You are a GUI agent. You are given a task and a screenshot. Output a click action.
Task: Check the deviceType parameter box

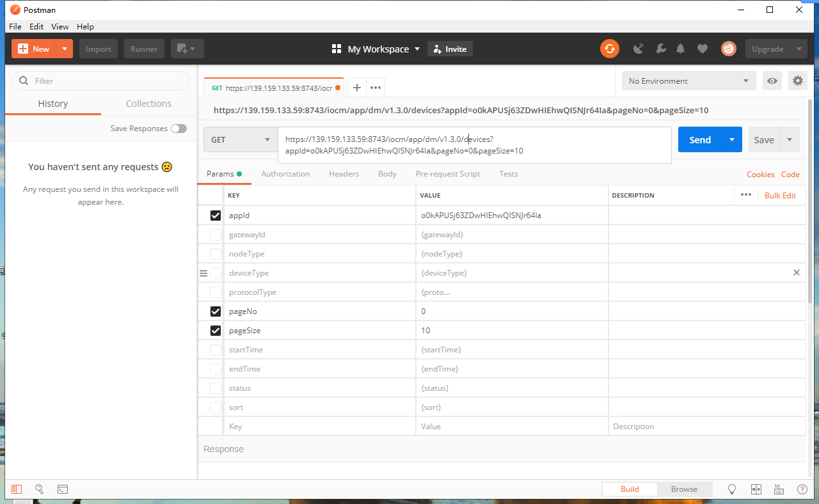(x=216, y=273)
